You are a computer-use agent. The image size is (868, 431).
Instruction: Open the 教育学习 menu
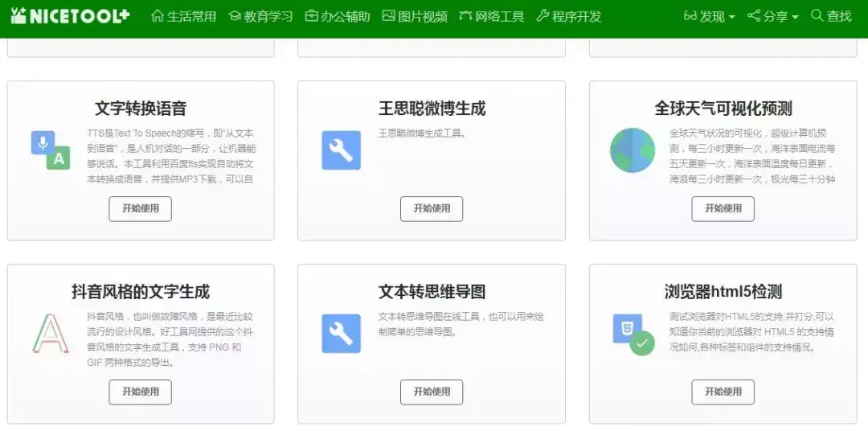point(260,16)
